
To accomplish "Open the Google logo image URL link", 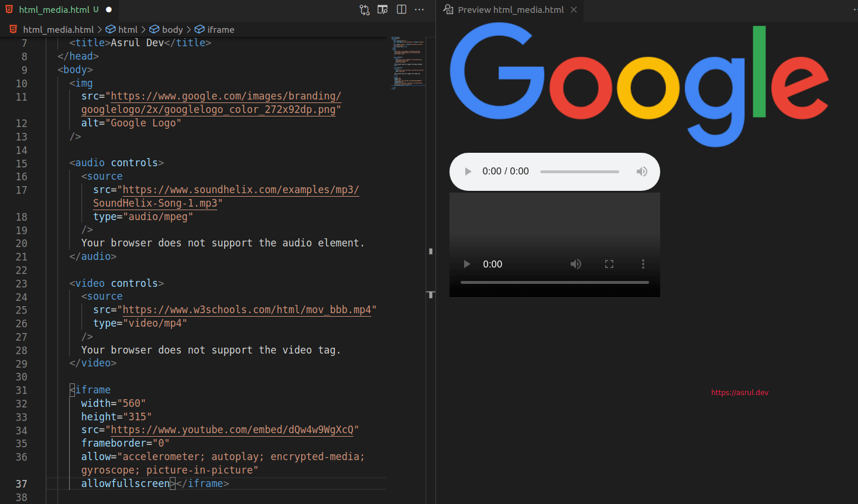I will (211, 103).
